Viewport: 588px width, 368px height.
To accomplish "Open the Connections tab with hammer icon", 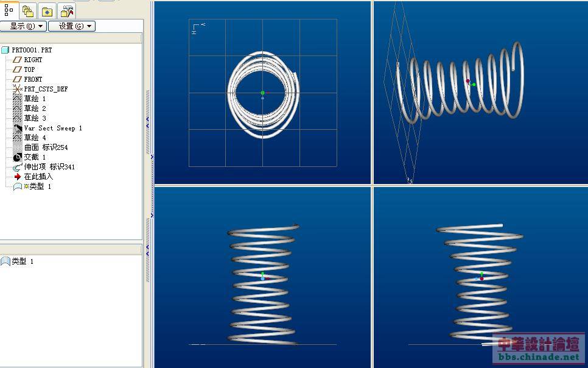I will pyautogui.click(x=66, y=10).
